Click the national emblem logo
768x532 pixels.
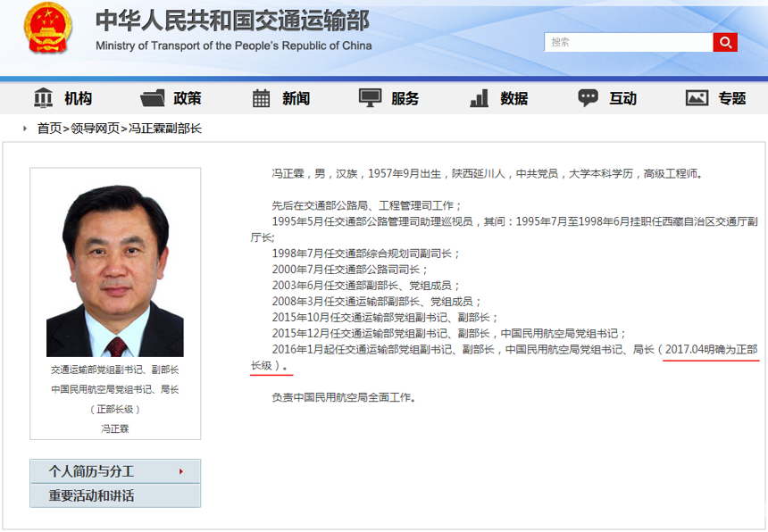[x=48, y=28]
